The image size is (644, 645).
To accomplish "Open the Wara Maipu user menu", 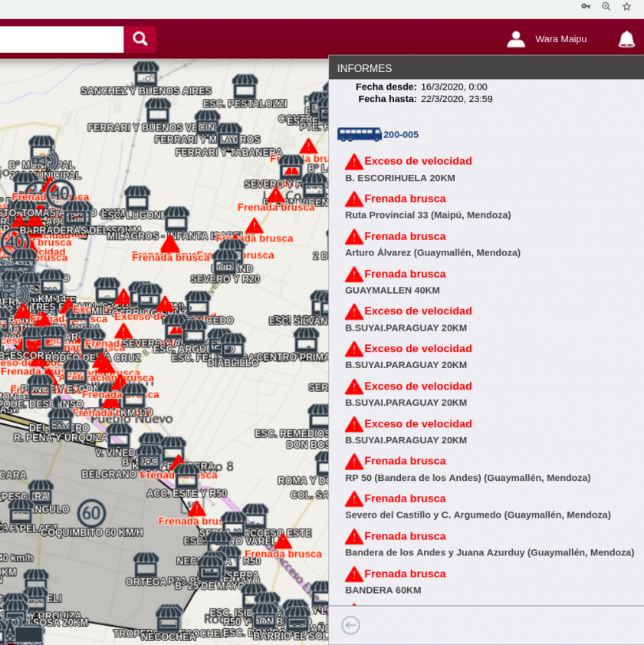I will coord(560,39).
